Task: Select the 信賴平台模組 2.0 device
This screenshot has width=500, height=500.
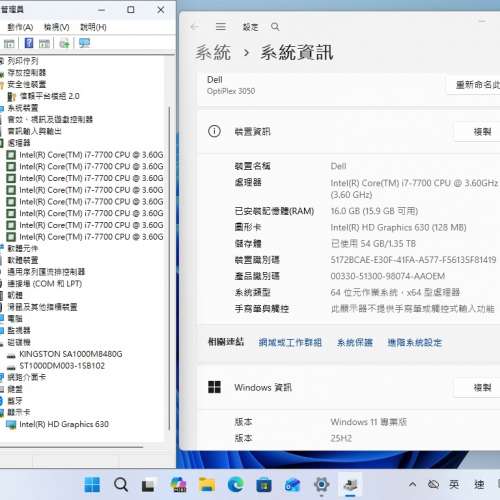Action: point(49,96)
